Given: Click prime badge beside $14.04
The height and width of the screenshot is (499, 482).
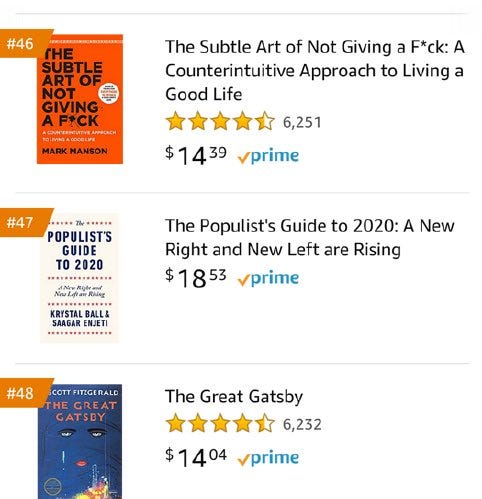Looking at the screenshot, I should [268, 458].
